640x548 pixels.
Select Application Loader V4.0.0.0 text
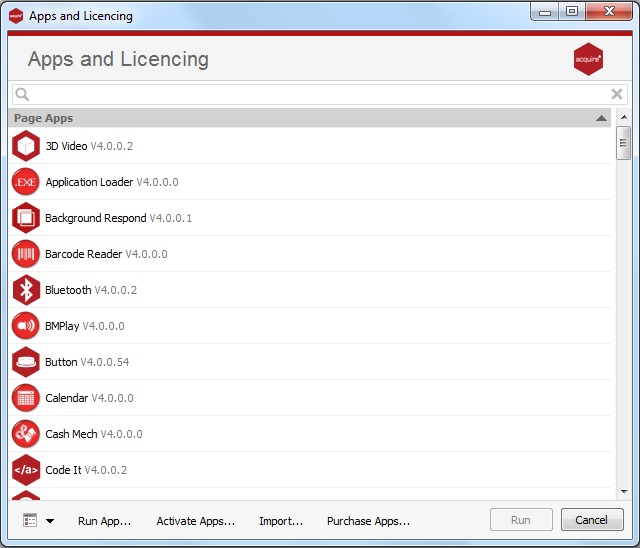[112, 182]
